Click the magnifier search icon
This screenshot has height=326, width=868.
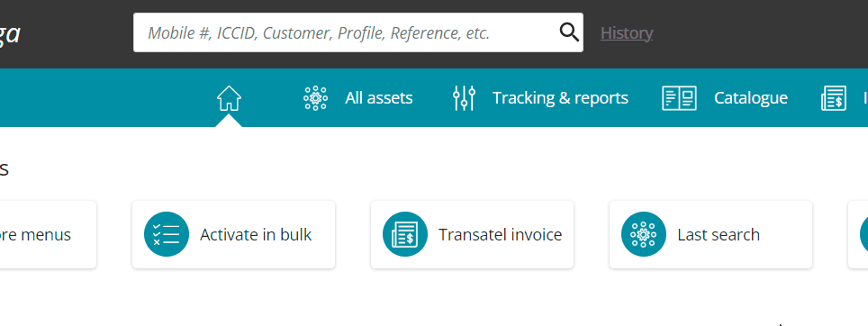click(569, 32)
